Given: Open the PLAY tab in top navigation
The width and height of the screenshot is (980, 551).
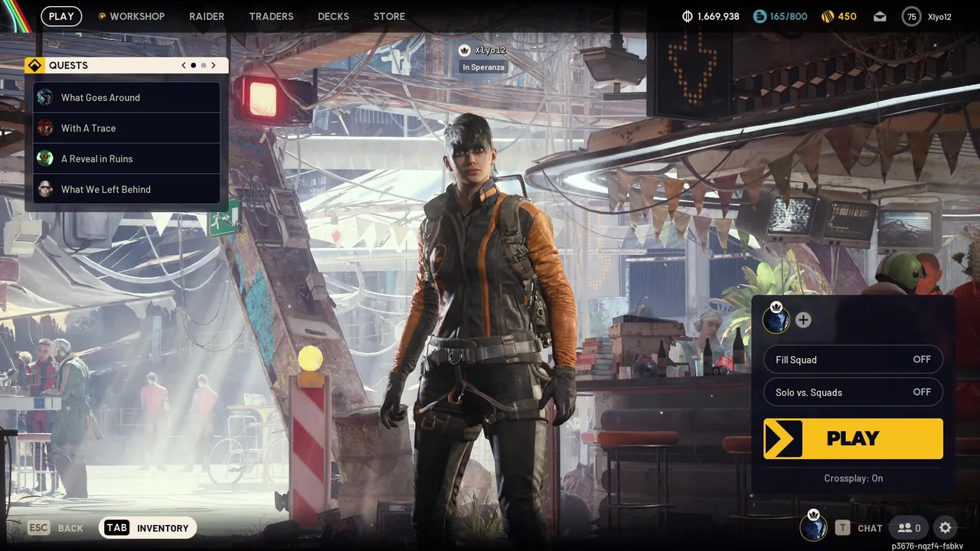Looking at the screenshot, I should coord(61,16).
